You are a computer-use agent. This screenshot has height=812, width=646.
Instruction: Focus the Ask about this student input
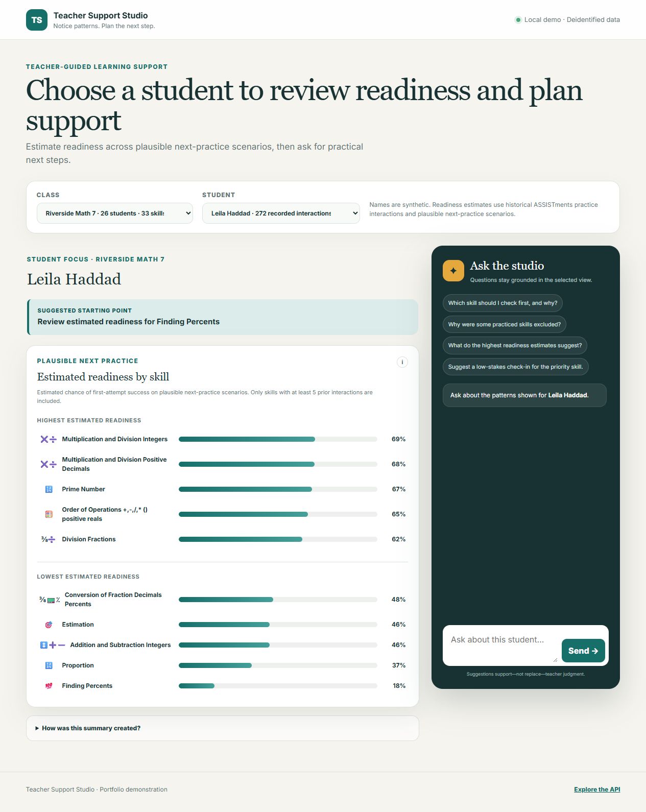pyautogui.click(x=500, y=646)
